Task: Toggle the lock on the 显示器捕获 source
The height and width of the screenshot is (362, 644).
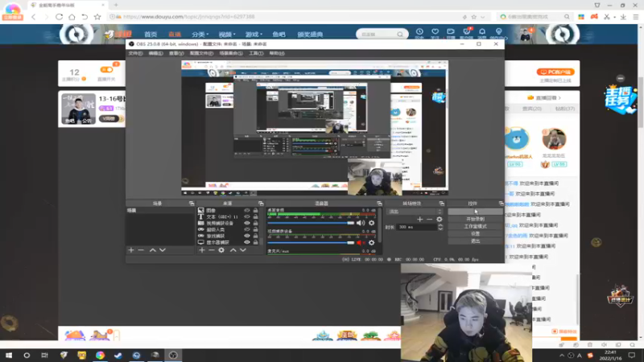Action: pyautogui.click(x=255, y=242)
